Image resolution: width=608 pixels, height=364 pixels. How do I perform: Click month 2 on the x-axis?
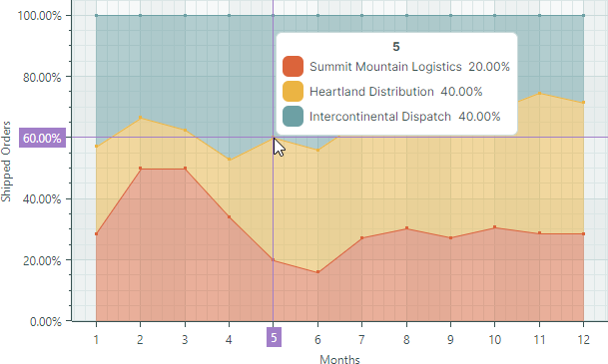(x=140, y=340)
